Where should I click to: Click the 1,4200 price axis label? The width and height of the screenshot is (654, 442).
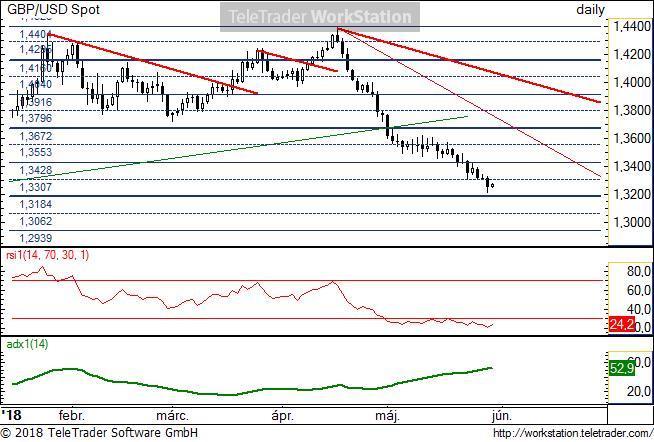point(631,54)
